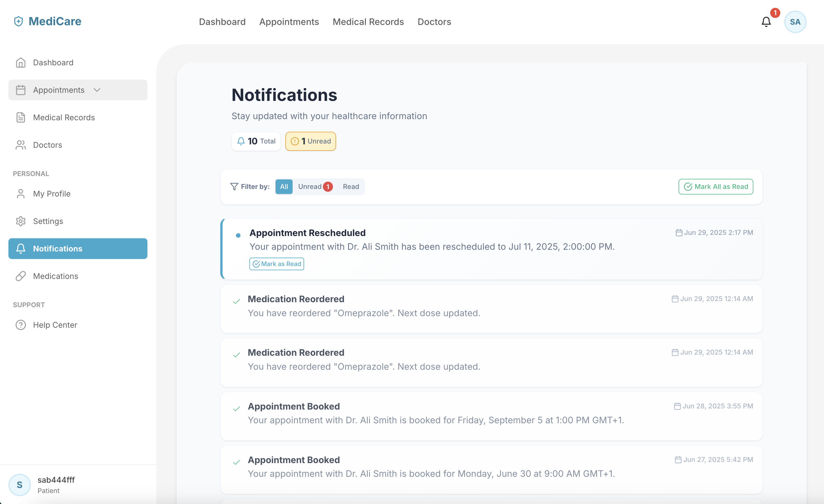Screen dimensions: 824x504
Task: Expand the Appointments chevron in sidebar
Action: [x=97, y=90]
